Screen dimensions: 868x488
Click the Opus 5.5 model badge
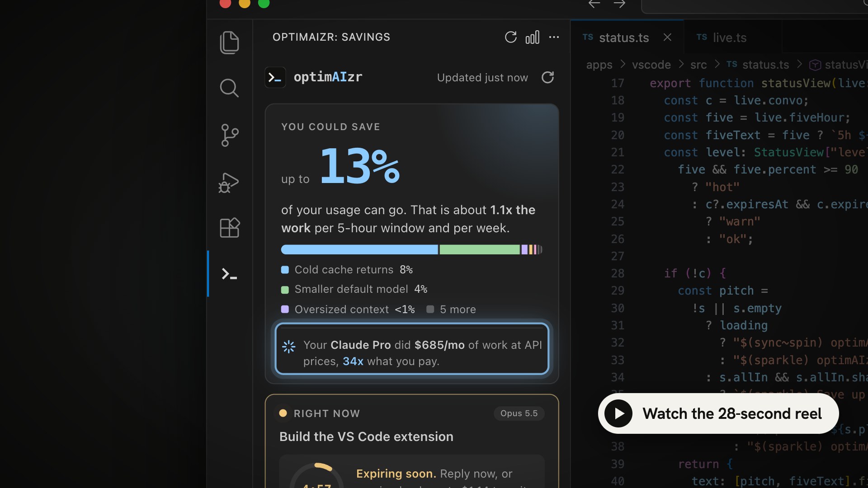519,413
